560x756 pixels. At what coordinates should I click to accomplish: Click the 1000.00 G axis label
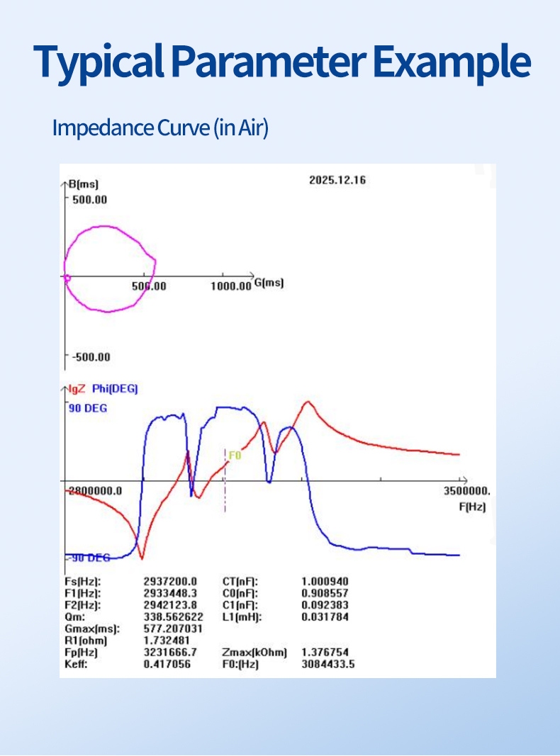point(231,286)
